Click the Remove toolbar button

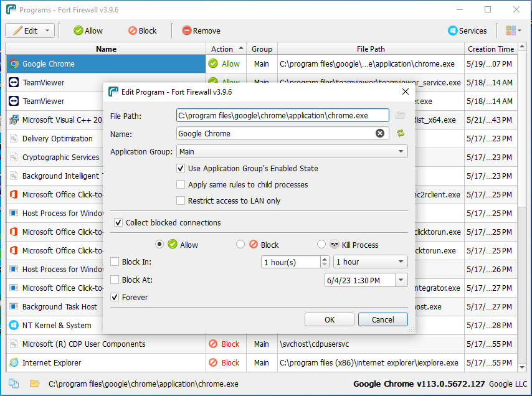[201, 31]
